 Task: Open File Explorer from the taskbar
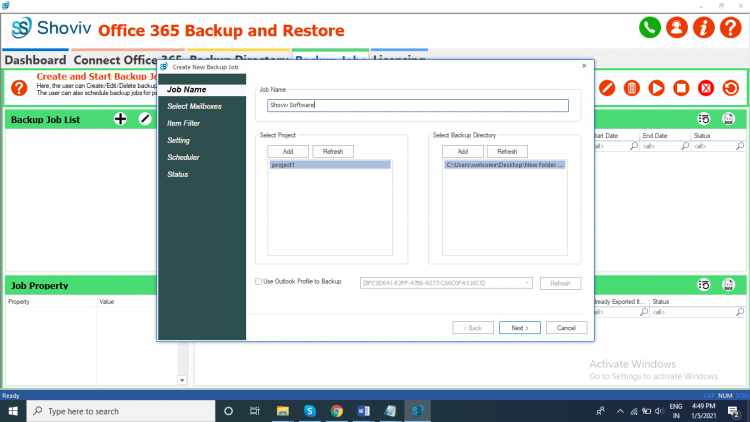click(283, 411)
